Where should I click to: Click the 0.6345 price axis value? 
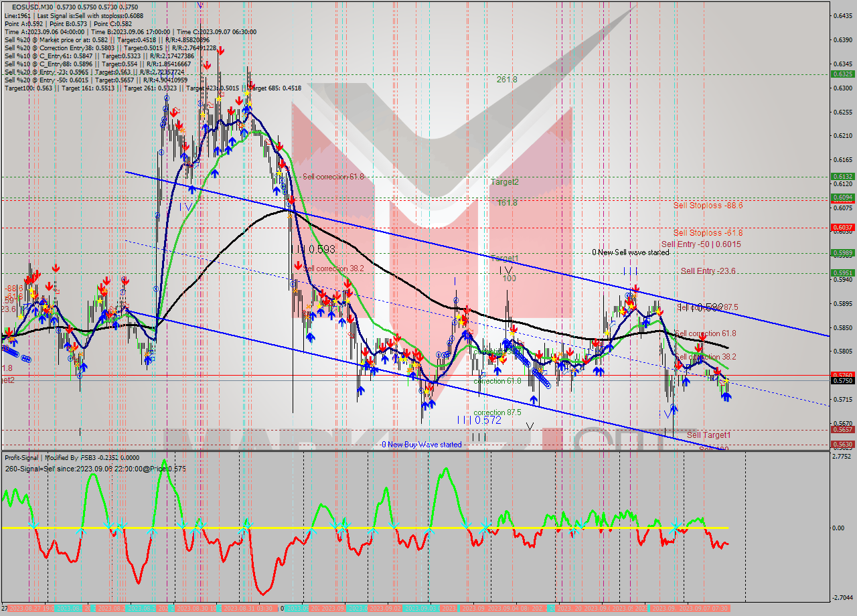(x=842, y=64)
